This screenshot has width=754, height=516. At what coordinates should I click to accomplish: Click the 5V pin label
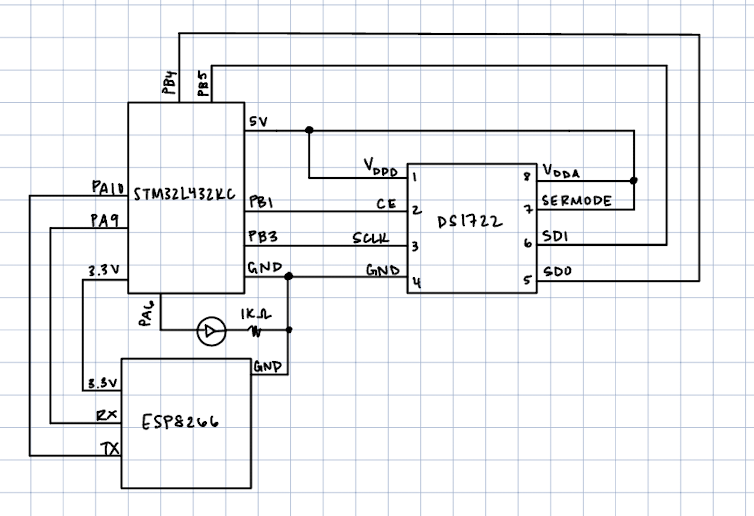click(258, 122)
